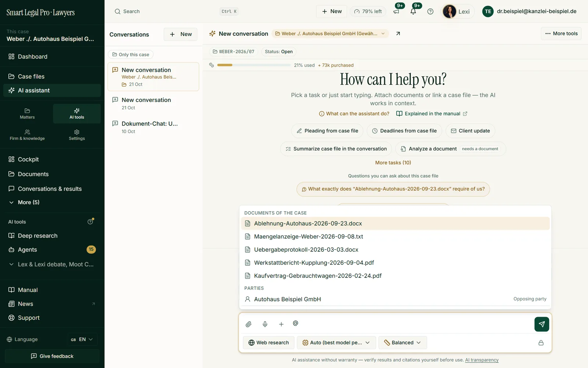Click the token usage progress bar
This screenshot has height=368, width=588.
tap(254, 65)
